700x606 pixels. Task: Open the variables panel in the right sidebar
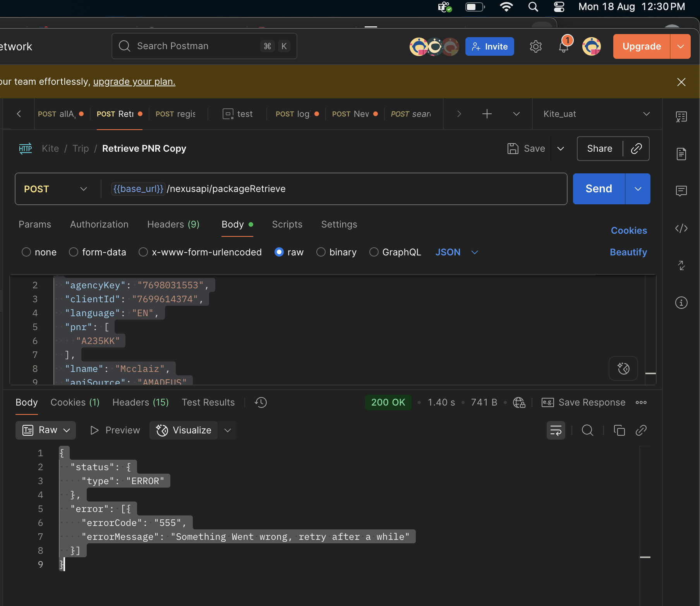click(681, 117)
